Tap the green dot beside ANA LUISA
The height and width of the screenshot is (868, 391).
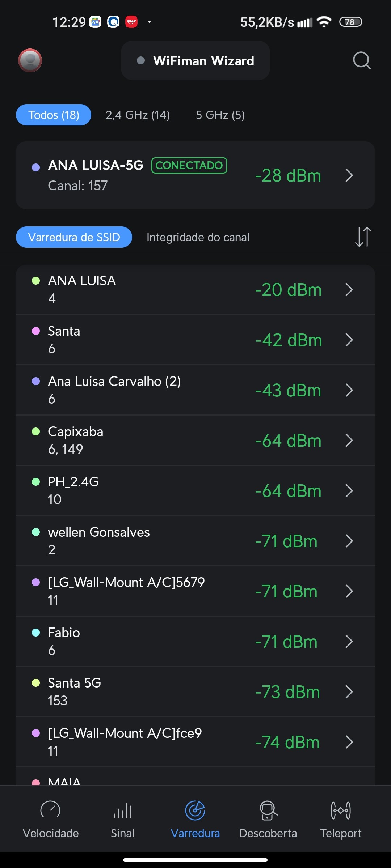pyautogui.click(x=36, y=281)
